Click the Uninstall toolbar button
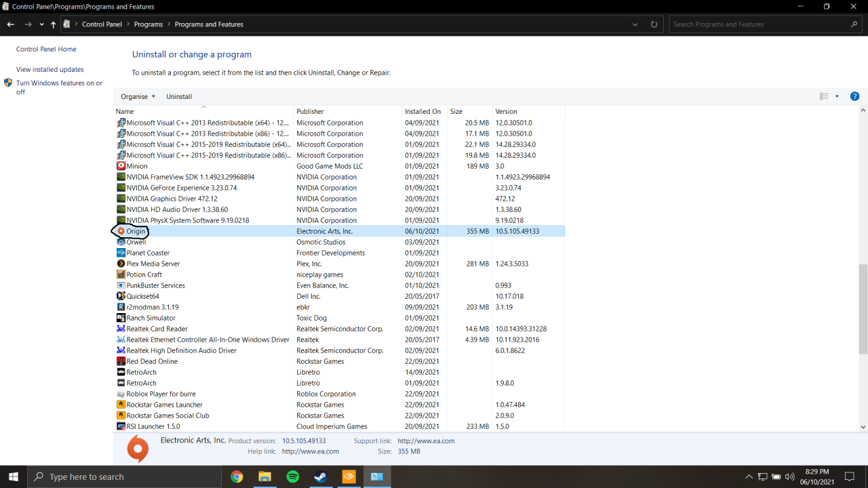This screenshot has height=488, width=868. [179, 96]
